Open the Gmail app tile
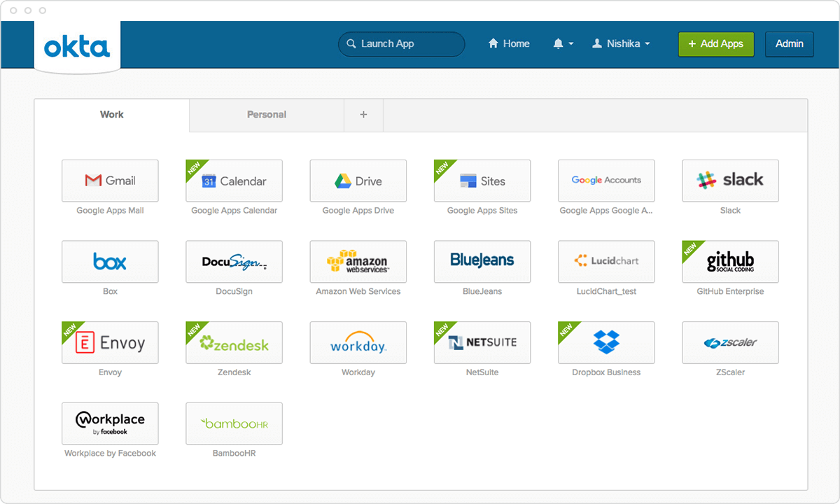 click(110, 181)
